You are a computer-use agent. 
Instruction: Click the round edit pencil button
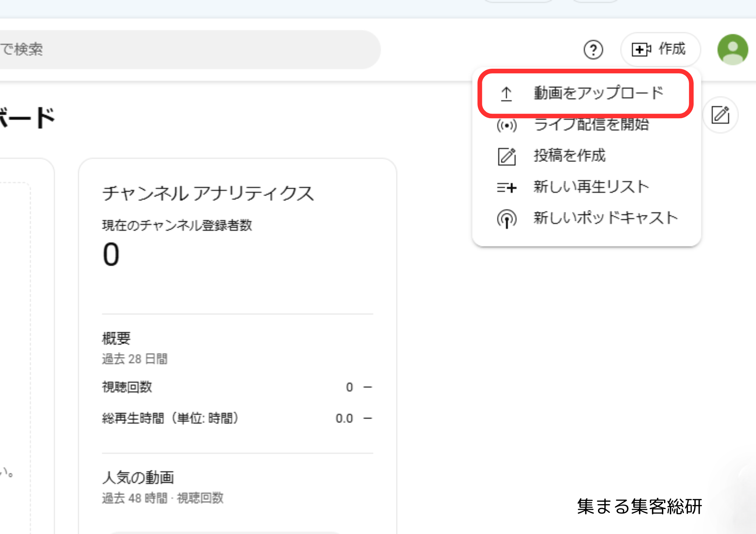pyautogui.click(x=720, y=115)
